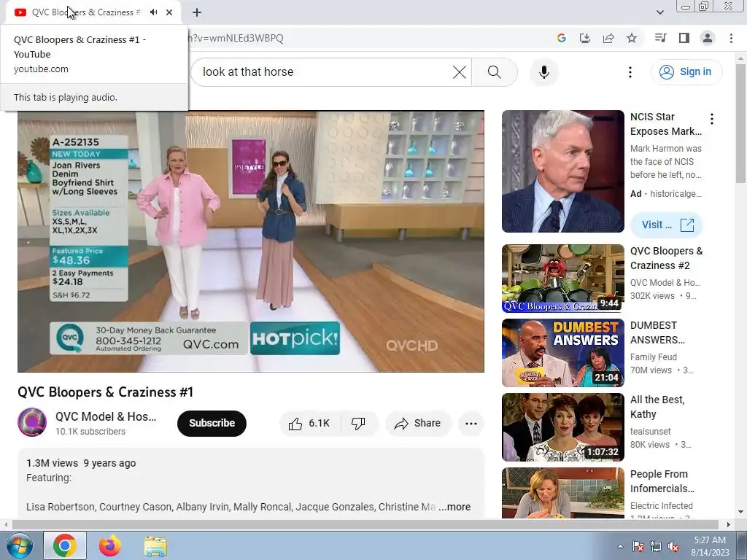Mute the tab using the speaker icon
The image size is (747, 560).
[153, 12]
